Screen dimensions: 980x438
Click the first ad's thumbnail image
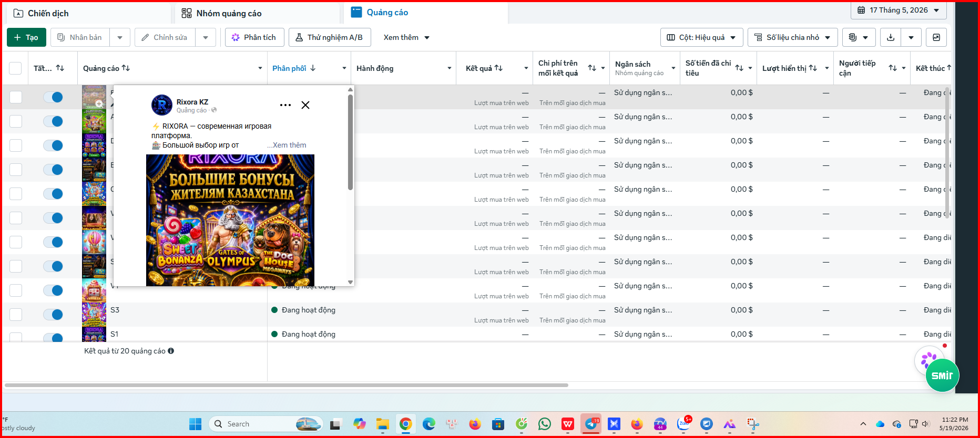pos(94,97)
